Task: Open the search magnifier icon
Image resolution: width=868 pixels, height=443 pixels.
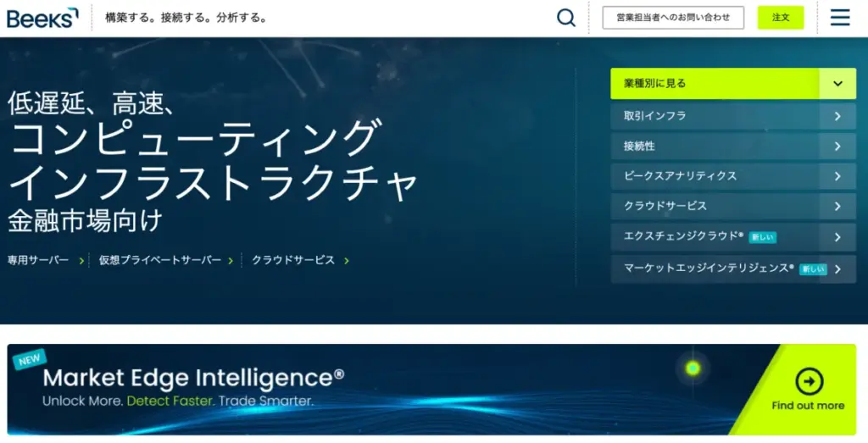Action: pos(565,18)
